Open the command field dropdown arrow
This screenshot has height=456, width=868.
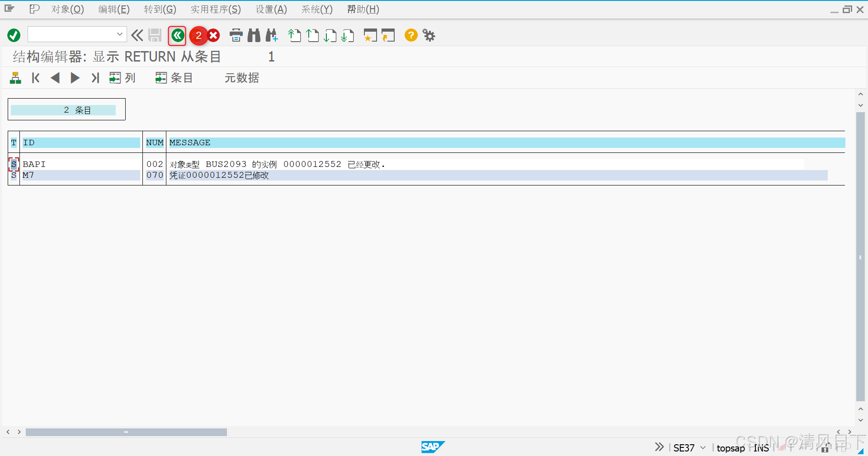[119, 34]
